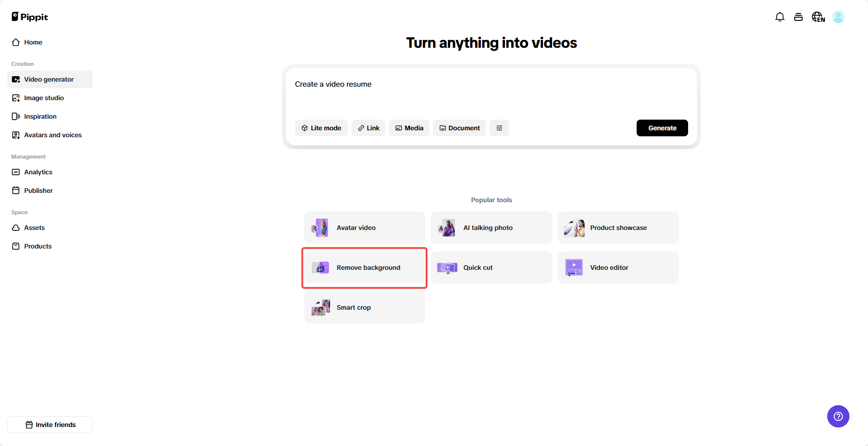Open the help question mark button
Viewport: 868px width, 446px height.
[838, 416]
